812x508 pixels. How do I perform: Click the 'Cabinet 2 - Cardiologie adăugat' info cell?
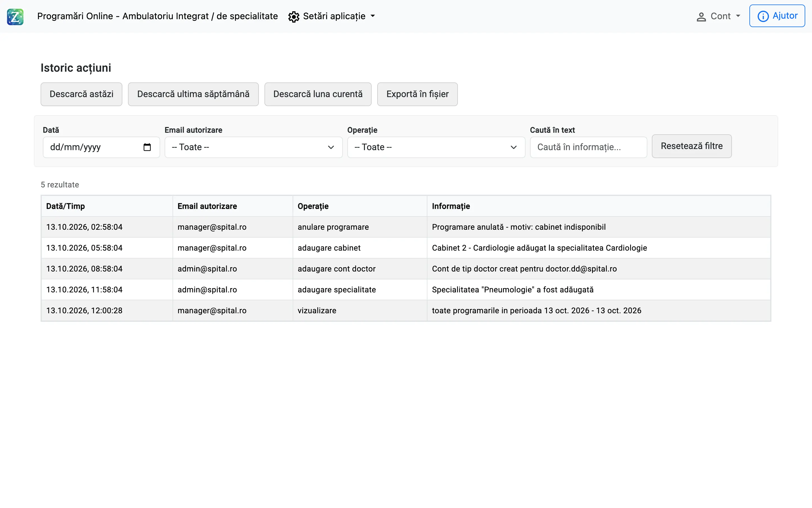pos(599,248)
